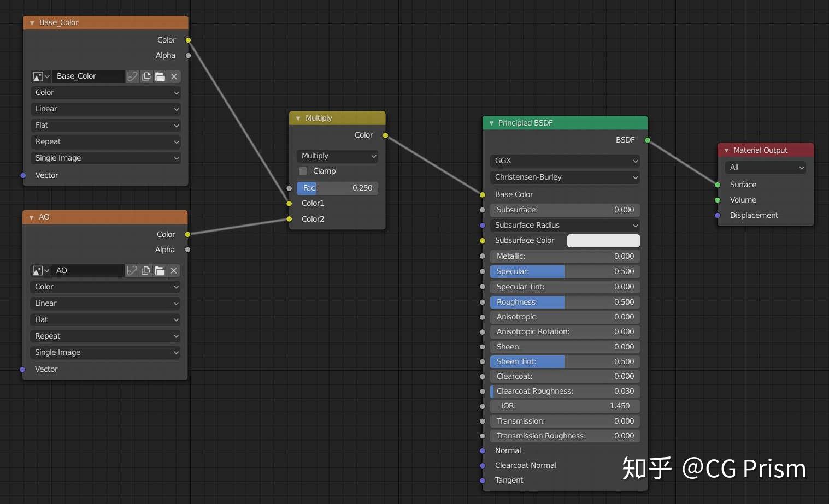
Task: Open Color colorspace dropdown in Base_Color node
Action: tap(106, 93)
